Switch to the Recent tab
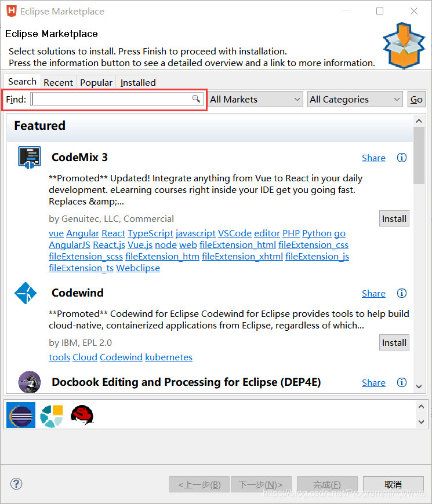 58,83
